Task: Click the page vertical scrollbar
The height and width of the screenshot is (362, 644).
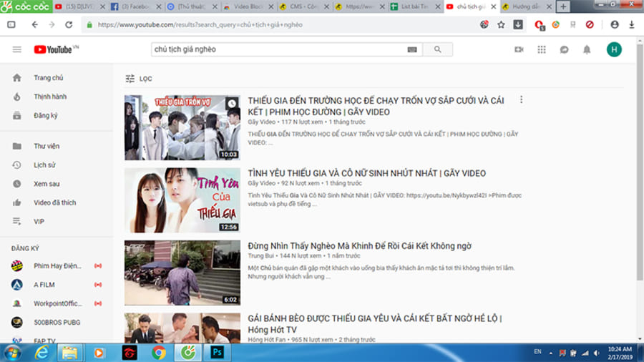Action: coord(640,162)
